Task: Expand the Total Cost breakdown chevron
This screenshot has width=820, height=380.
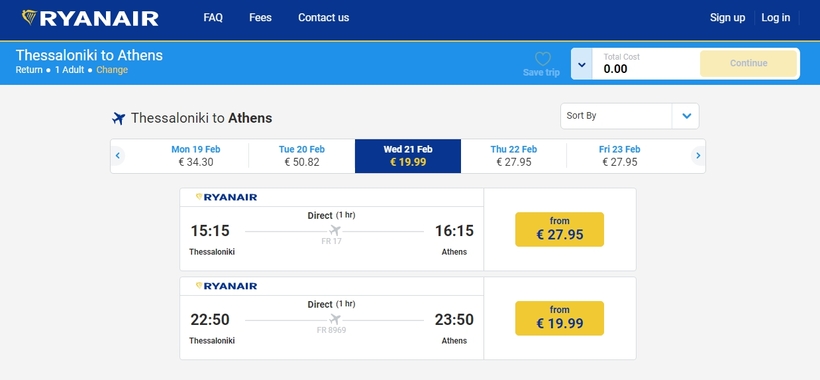Action: coord(582,64)
